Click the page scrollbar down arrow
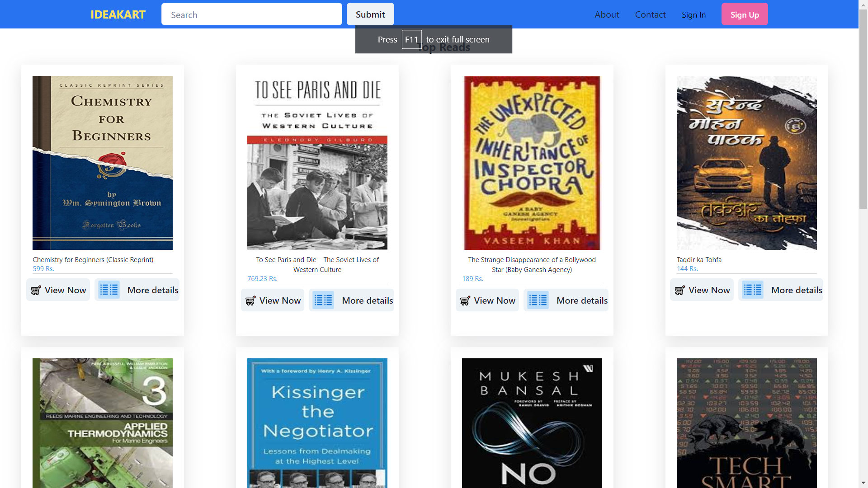 tap(863, 483)
